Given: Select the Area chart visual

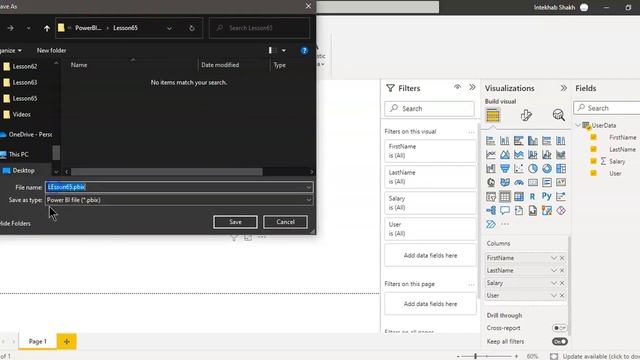Looking at the screenshot, I should (x=504, y=155).
